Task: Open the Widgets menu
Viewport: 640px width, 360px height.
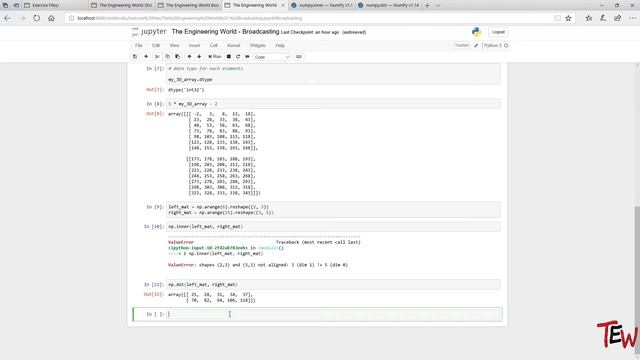Action: [x=258, y=45]
